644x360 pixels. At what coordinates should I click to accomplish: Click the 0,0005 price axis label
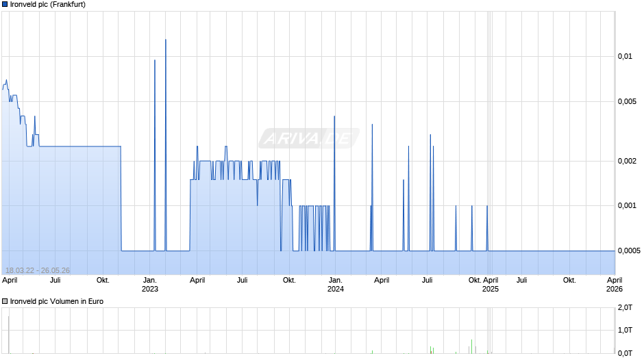629,250
